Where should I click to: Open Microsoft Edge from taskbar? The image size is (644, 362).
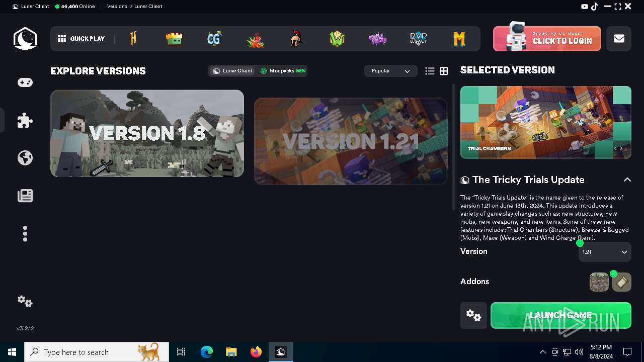(x=207, y=352)
